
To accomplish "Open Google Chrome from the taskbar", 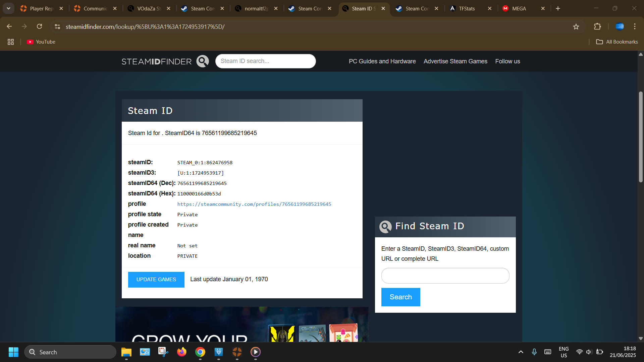I will tap(200, 352).
